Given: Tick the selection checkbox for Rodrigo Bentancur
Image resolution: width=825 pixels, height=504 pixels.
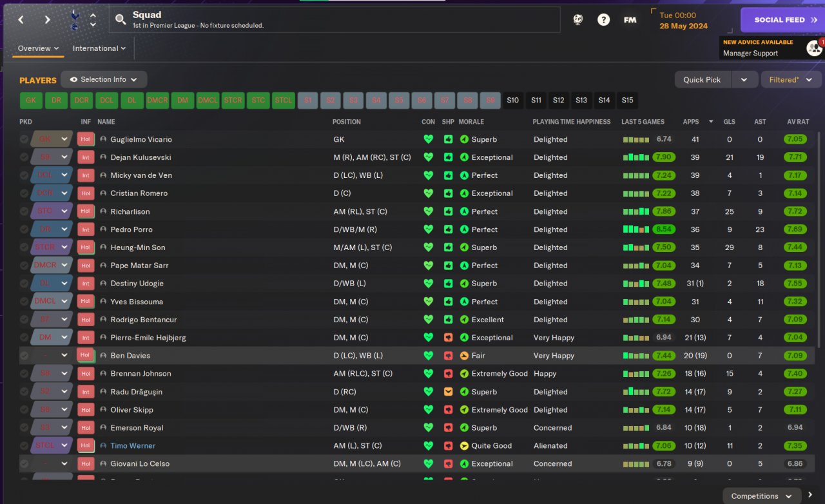Looking at the screenshot, I should click(24, 320).
